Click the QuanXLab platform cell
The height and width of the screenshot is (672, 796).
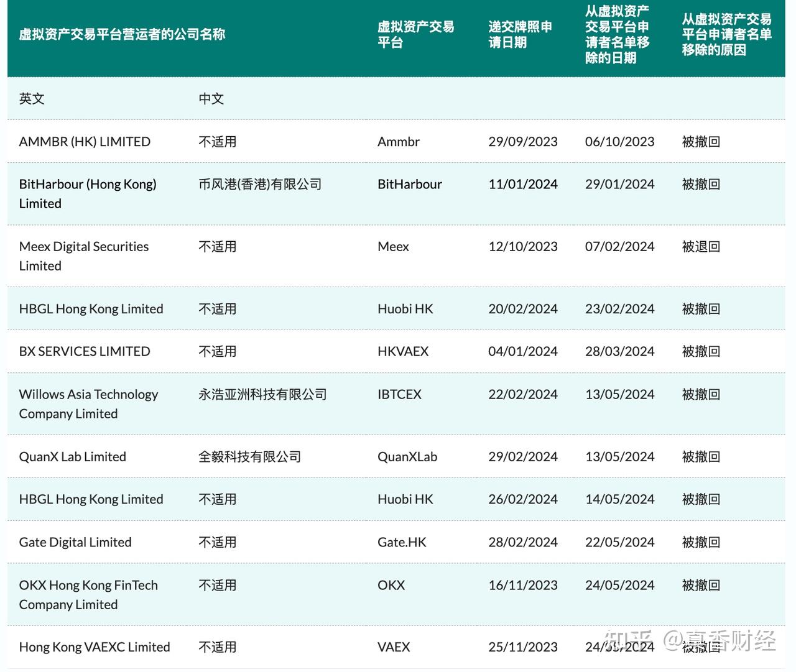(x=407, y=457)
